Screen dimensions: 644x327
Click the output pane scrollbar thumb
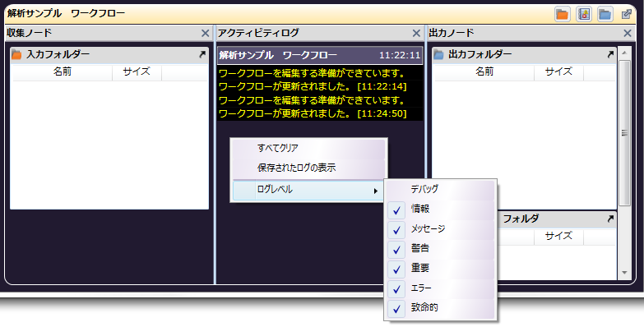click(x=625, y=133)
